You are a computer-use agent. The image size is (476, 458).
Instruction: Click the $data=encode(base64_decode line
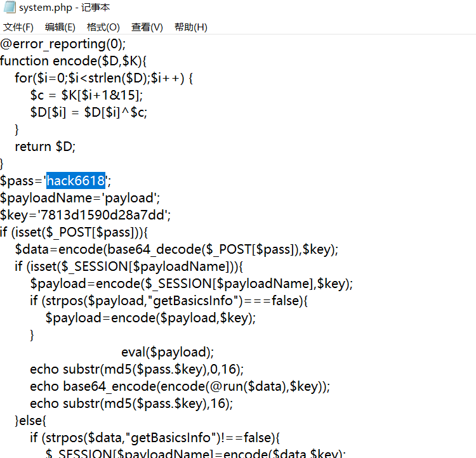point(176,249)
